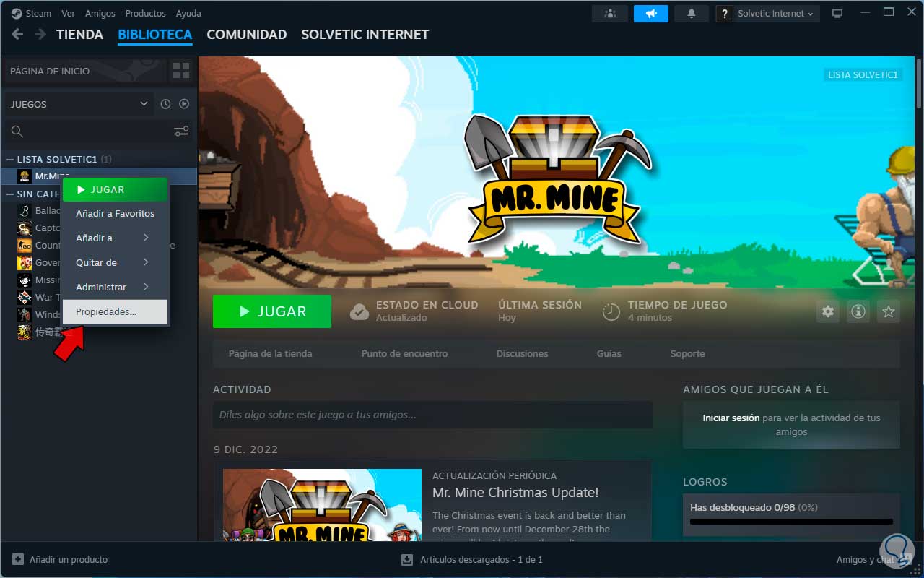
Task: Choose Añadir a Favoritos
Action: coord(115,214)
